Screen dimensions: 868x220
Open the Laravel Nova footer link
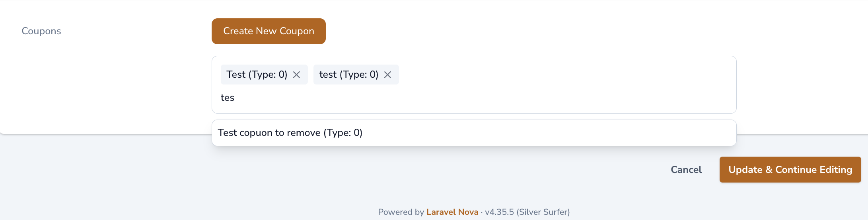click(452, 212)
